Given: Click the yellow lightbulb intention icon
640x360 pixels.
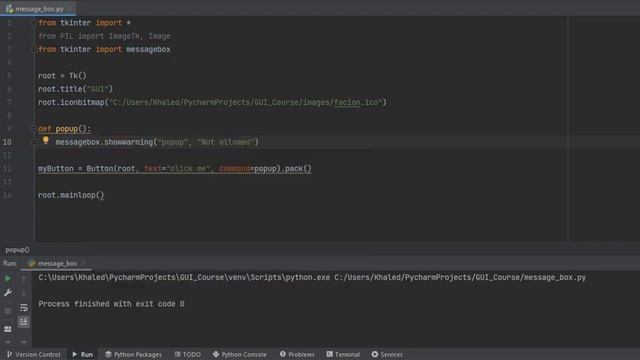Looking at the screenshot, I should tap(46, 140).
